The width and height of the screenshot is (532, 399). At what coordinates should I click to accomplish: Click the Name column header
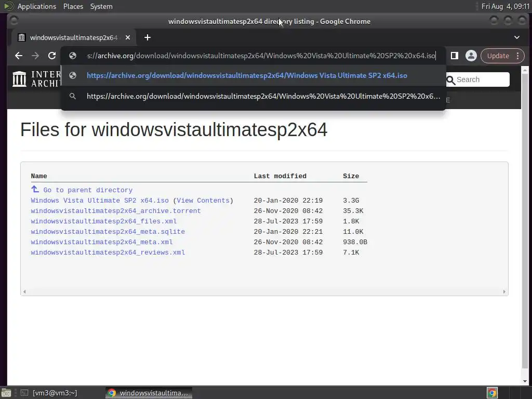tap(39, 176)
